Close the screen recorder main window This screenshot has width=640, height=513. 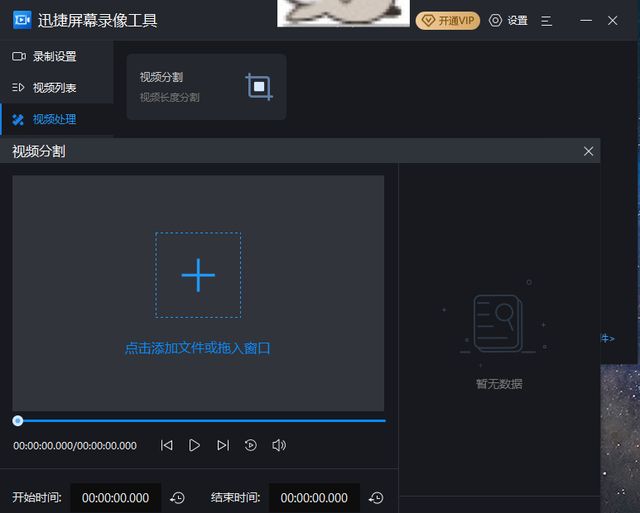pos(612,20)
